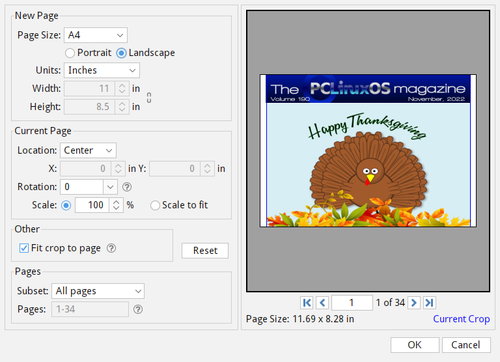Click 'Page Size: 11.69 x 8.28 in' text

(300, 319)
